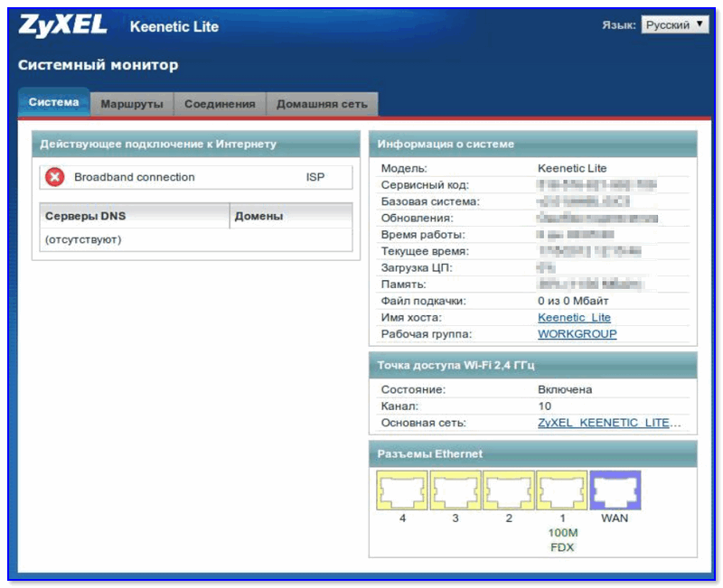This screenshot has height=588, width=723.
Task: Click the blue WAN port icon
Action: (x=615, y=490)
